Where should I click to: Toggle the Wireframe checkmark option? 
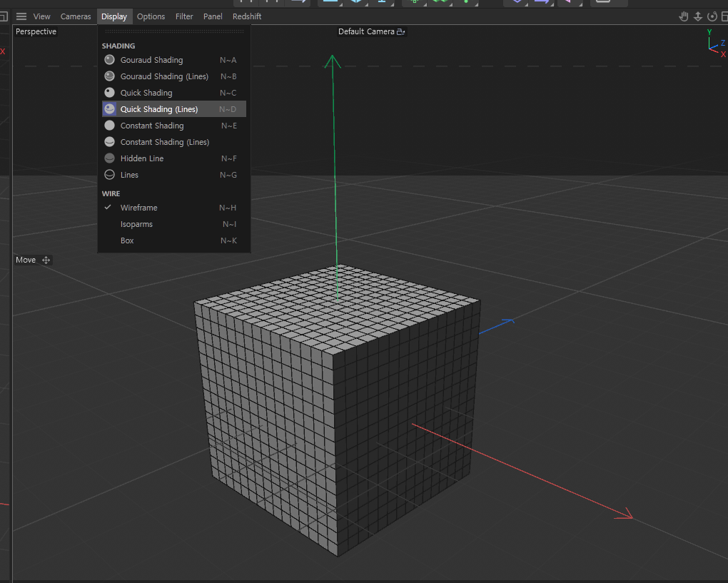coord(138,208)
